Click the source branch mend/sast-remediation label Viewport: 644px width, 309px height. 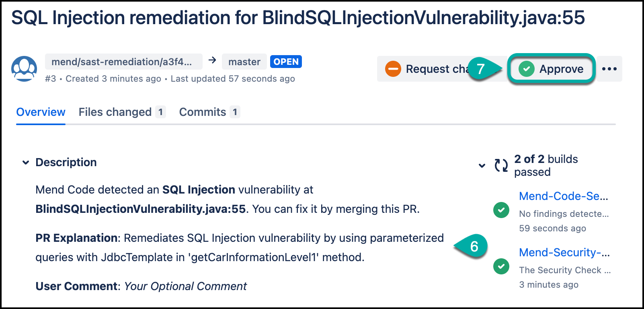point(122,62)
